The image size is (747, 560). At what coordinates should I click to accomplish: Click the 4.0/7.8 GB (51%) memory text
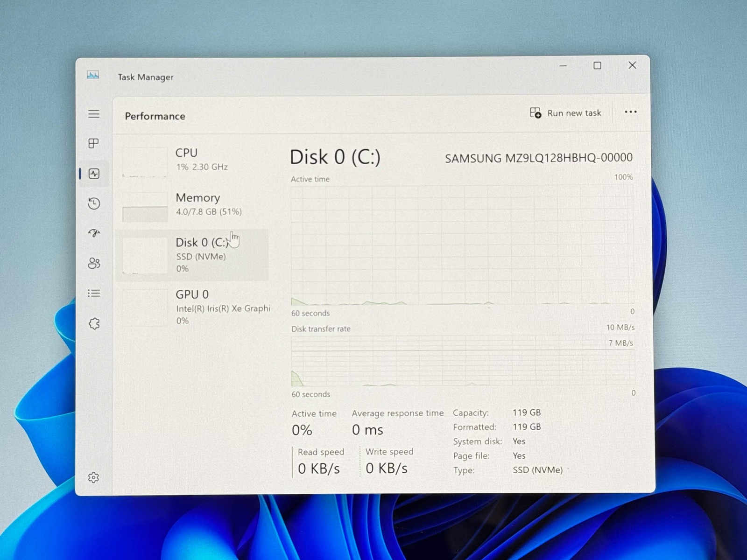click(x=209, y=212)
